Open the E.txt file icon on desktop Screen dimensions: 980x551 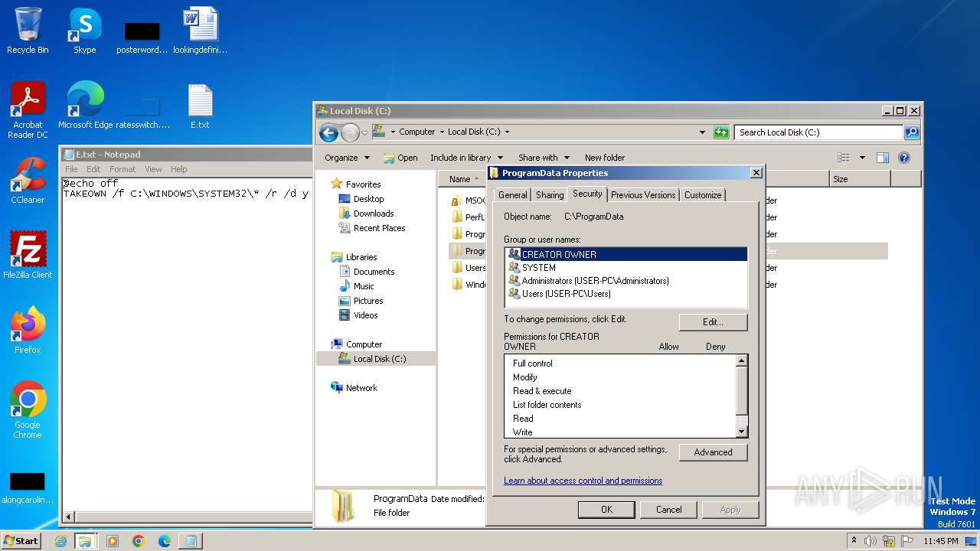coord(200,105)
